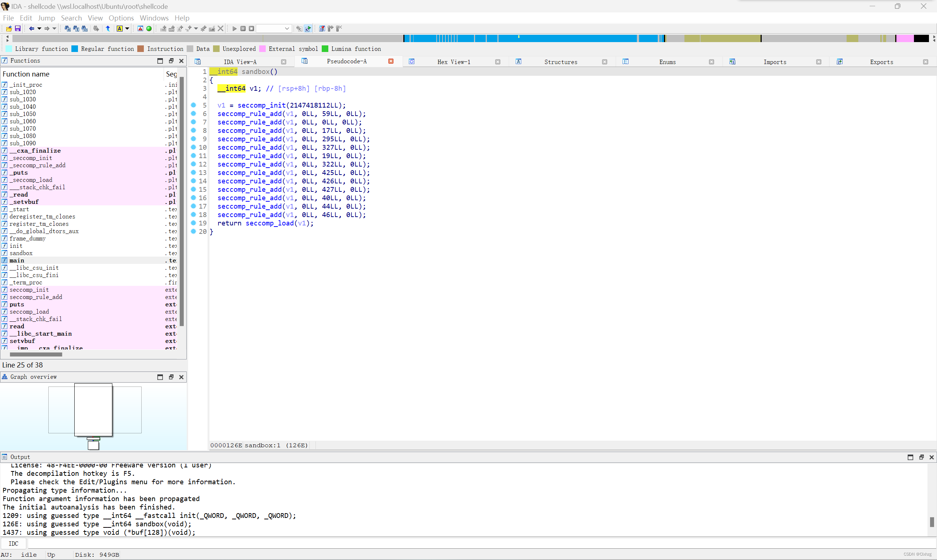The height and width of the screenshot is (560, 937).
Task: Click the breakpoint list toolbar icon
Action: click(322, 29)
